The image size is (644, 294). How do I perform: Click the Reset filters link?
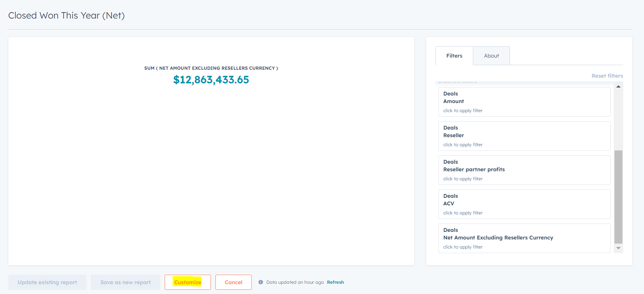pyautogui.click(x=607, y=76)
